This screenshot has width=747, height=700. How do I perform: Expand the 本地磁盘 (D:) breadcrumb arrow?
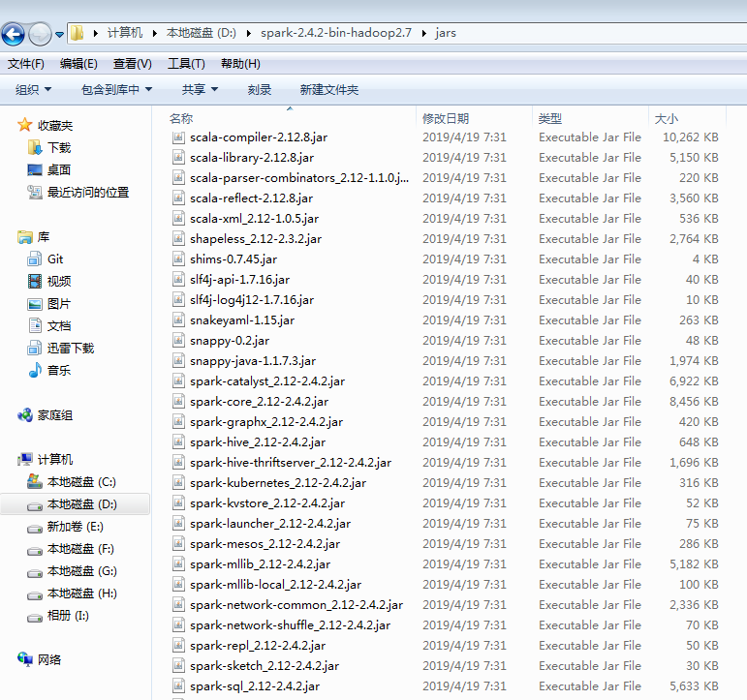(x=249, y=33)
